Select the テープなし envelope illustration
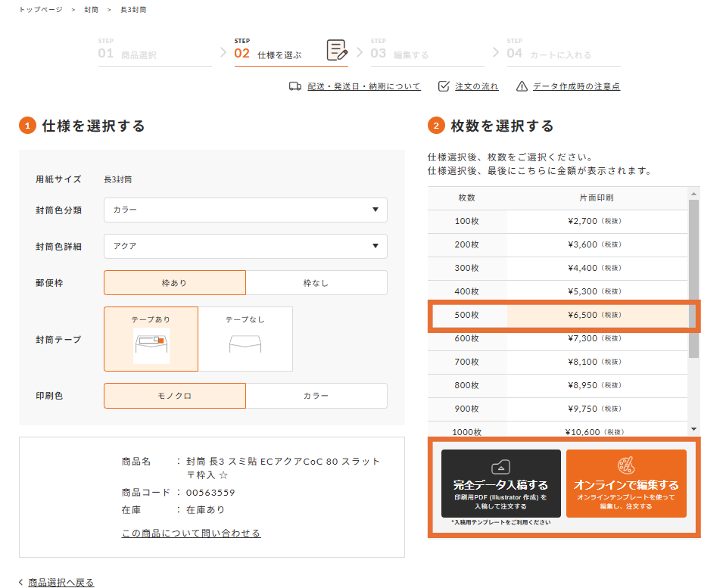The image size is (723, 588). pyautogui.click(x=245, y=344)
